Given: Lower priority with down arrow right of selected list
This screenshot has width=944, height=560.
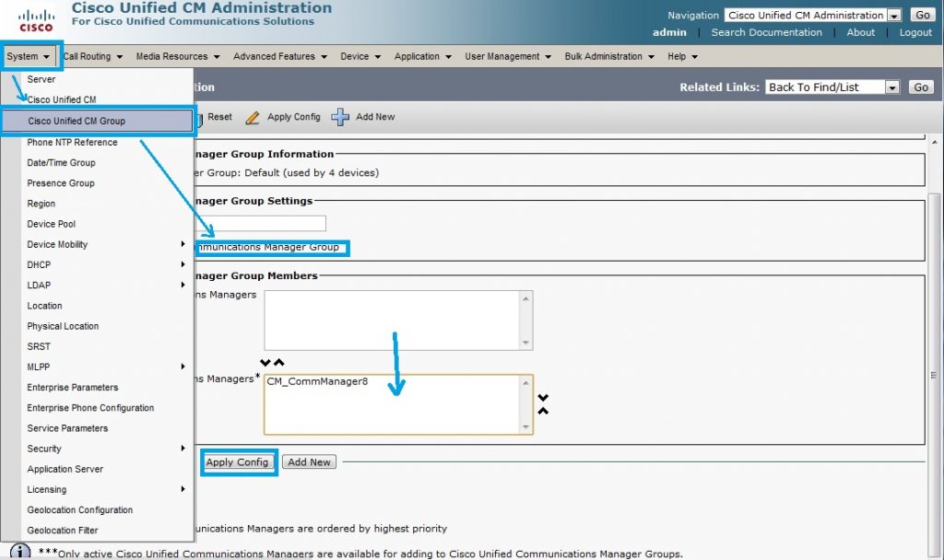Looking at the screenshot, I should pos(543,398).
